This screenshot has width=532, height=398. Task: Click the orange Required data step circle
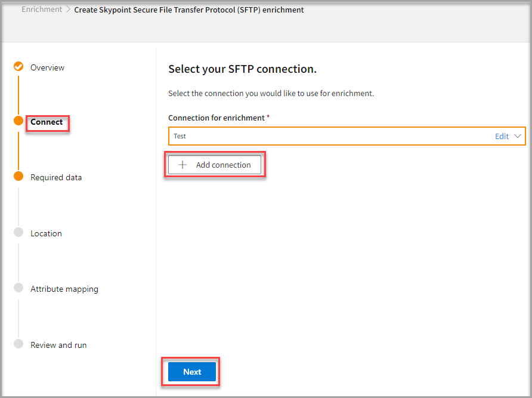18,177
